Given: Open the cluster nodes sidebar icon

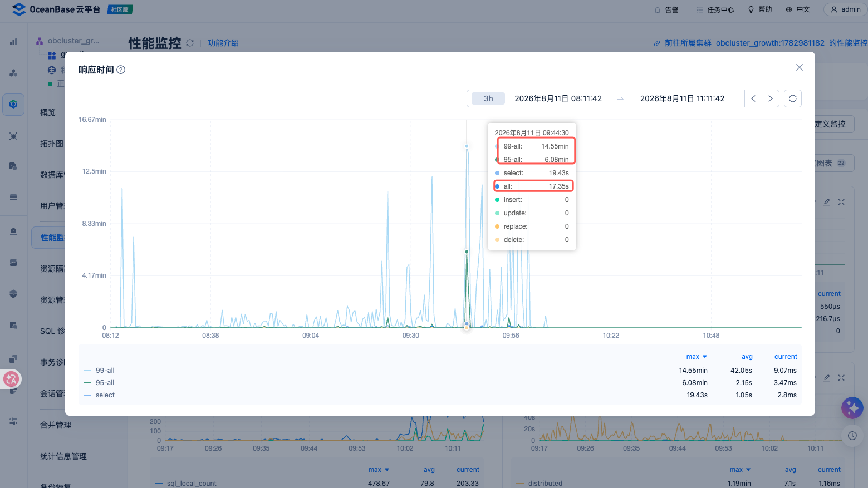Looking at the screenshot, I should [x=13, y=73].
